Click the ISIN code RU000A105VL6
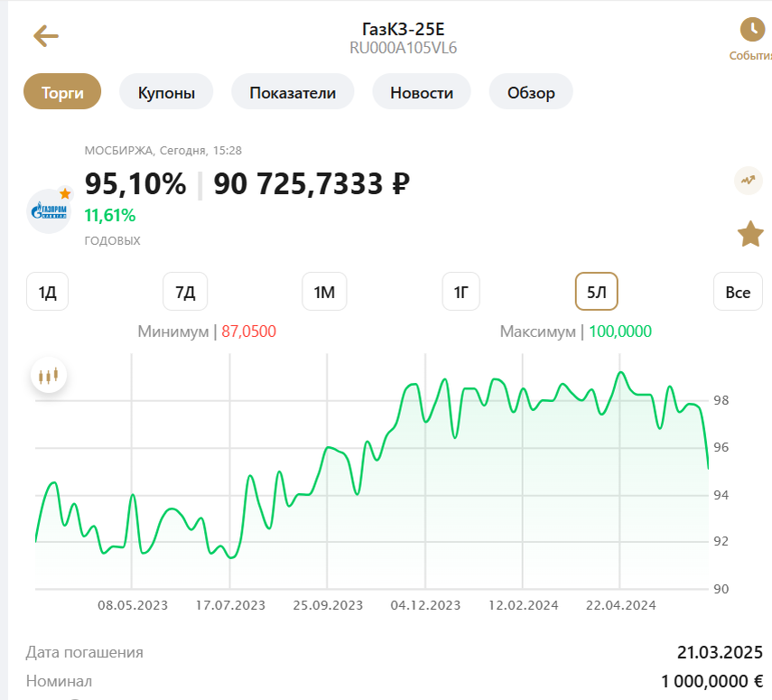This screenshot has height=700, width=772. 404,48
